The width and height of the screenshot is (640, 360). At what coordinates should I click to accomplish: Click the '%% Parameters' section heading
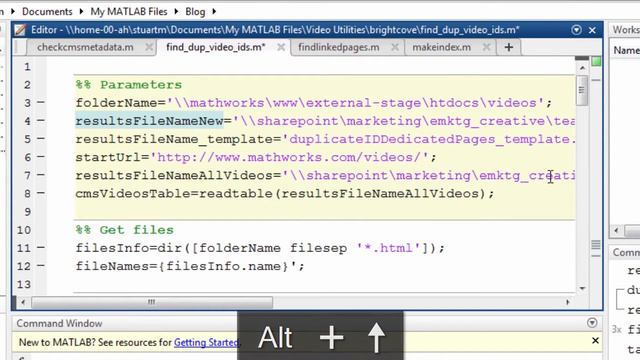tap(129, 85)
